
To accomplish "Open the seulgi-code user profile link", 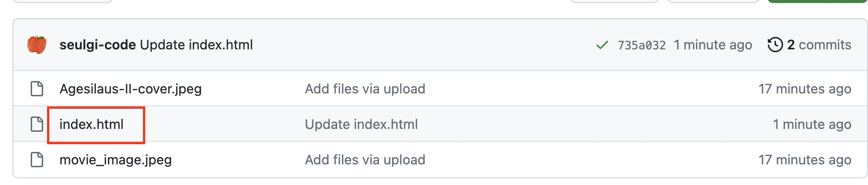I will pos(98,45).
